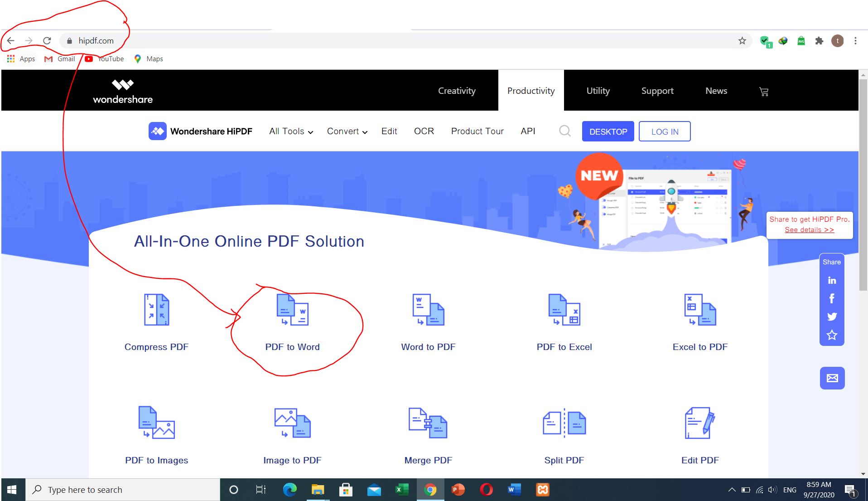The height and width of the screenshot is (501, 868).
Task: Open the Maps bookmark
Action: click(148, 59)
